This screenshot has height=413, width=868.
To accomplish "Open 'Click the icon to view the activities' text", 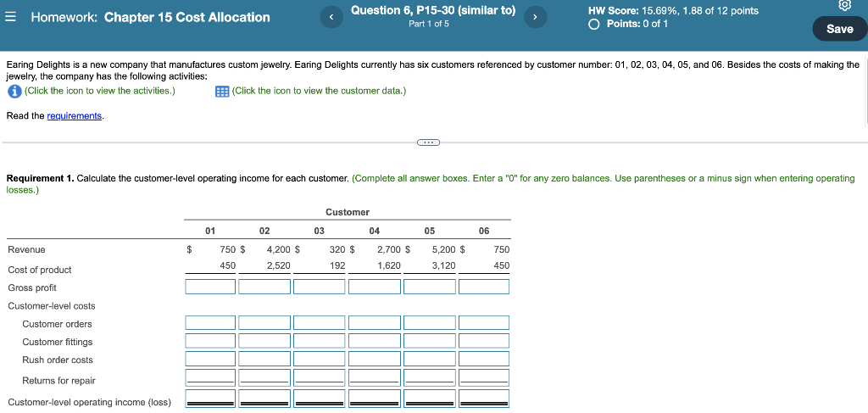I will click(100, 91).
